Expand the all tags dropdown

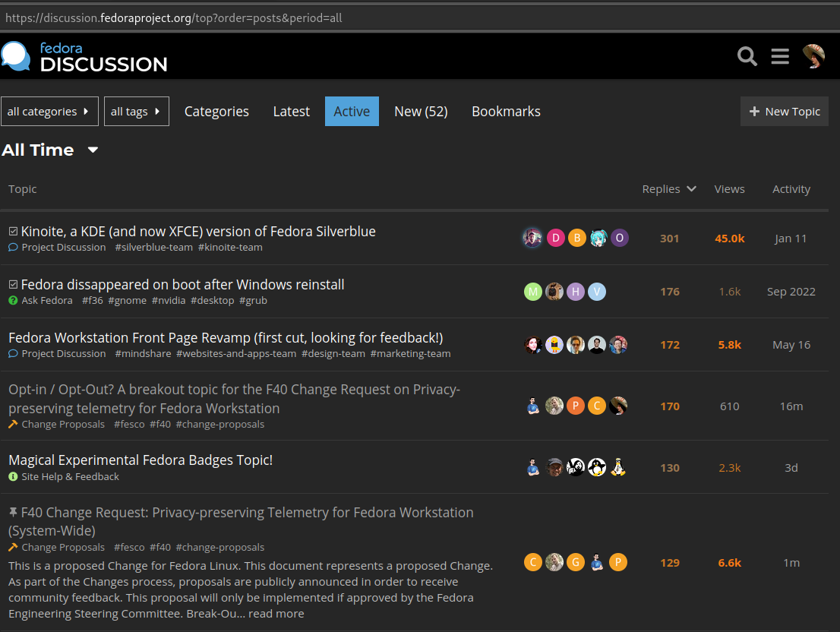pyautogui.click(x=136, y=112)
